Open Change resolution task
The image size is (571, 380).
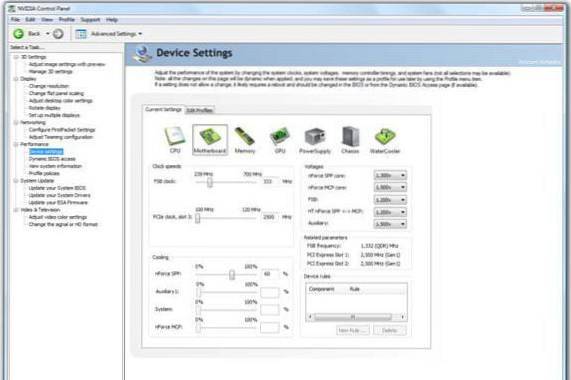coord(49,86)
